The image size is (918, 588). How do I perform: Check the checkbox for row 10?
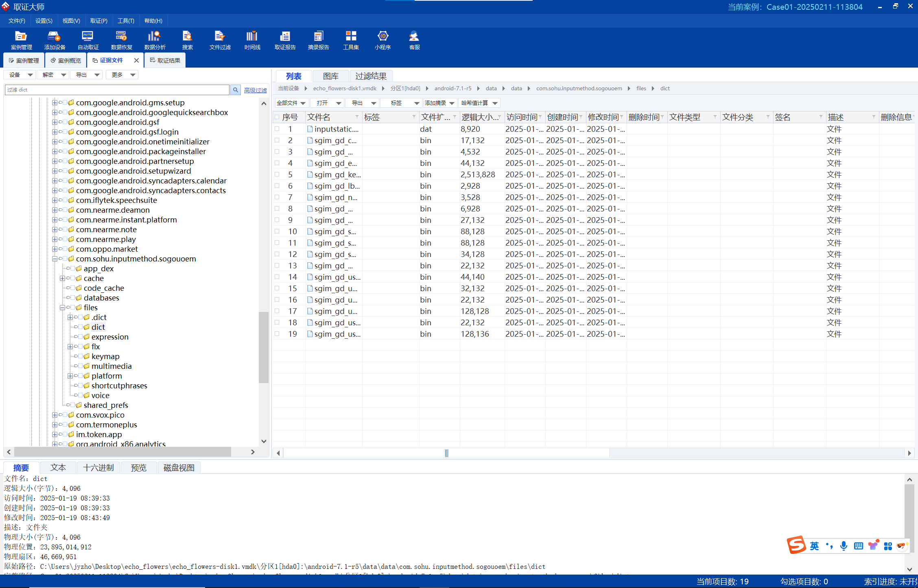click(x=277, y=231)
